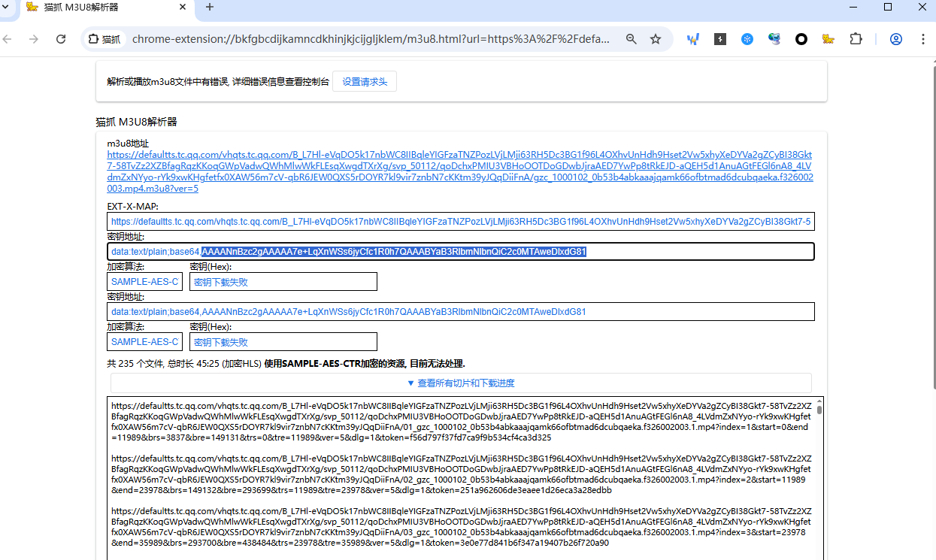Click the second 密钥地址 data field

pos(461,312)
